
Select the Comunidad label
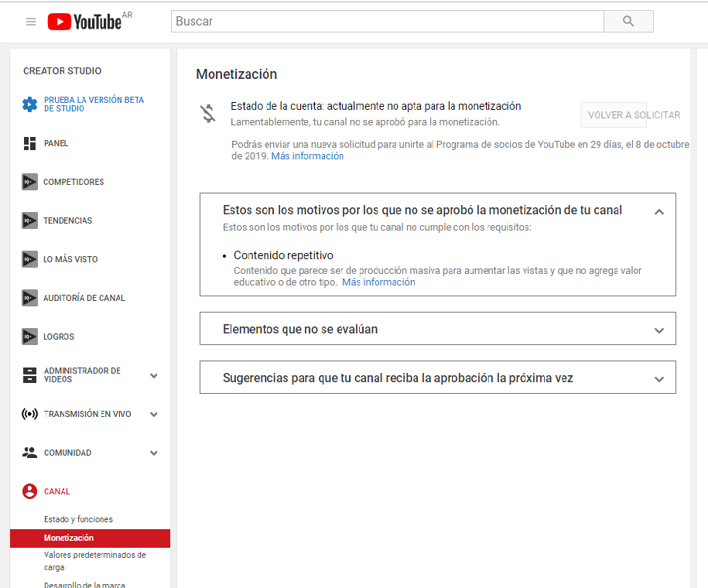pyautogui.click(x=68, y=453)
